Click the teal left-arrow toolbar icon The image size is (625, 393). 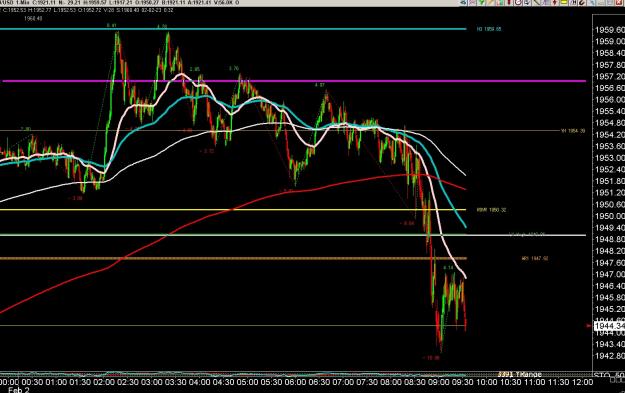(x=463, y=2)
